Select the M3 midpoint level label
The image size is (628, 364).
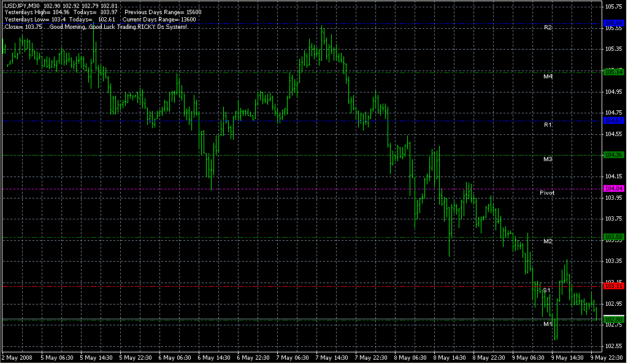[548, 159]
